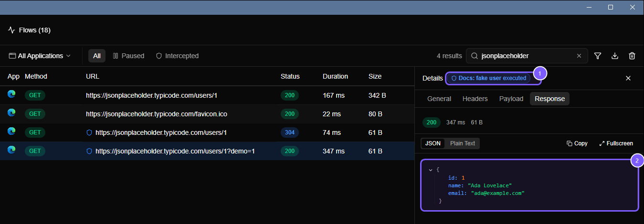Screen dimensions: 644x224
Task: Click shield icon in demo=1 row
Action: (x=89, y=151)
